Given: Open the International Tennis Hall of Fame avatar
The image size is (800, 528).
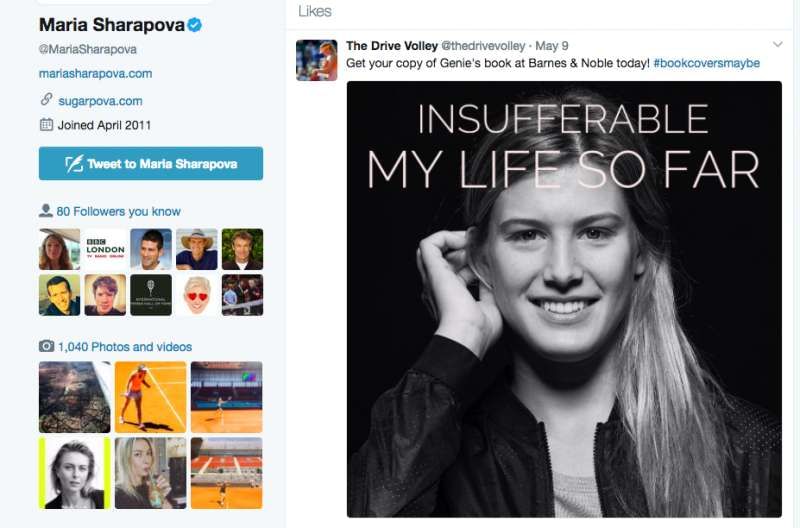Looking at the screenshot, I should [151, 295].
